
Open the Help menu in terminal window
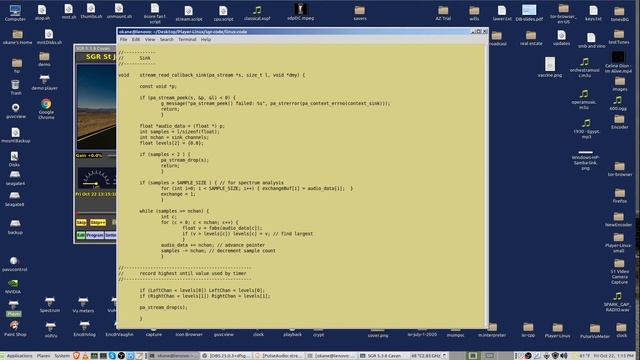pyautogui.click(x=206, y=40)
